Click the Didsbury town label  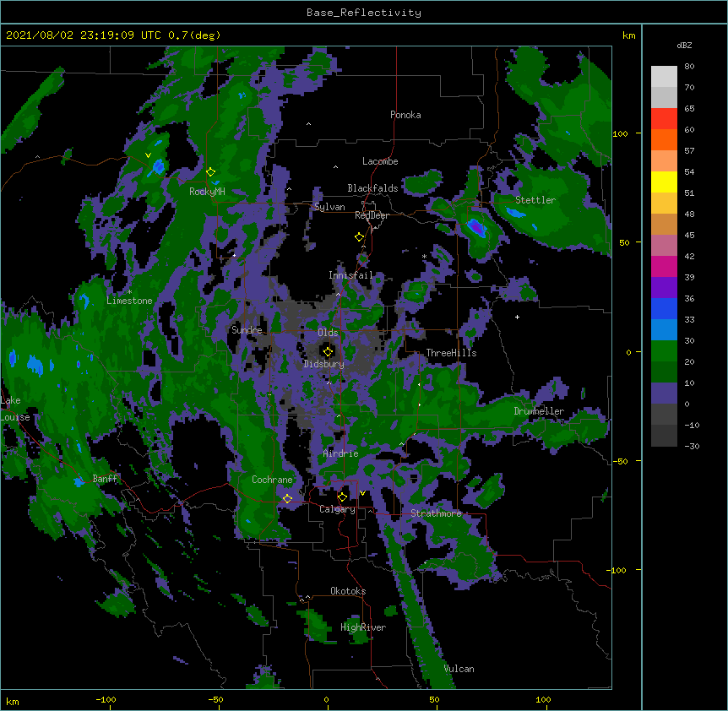323,364
